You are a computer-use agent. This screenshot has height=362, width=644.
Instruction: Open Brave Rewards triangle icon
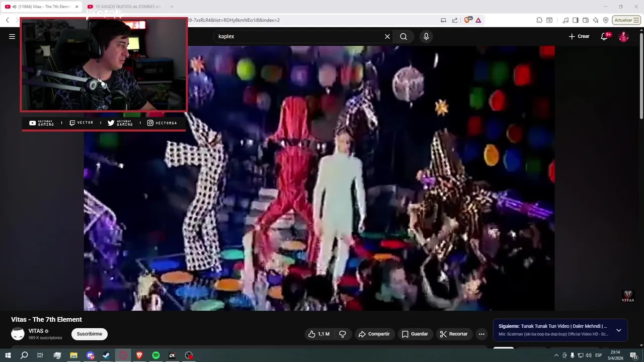(478, 20)
